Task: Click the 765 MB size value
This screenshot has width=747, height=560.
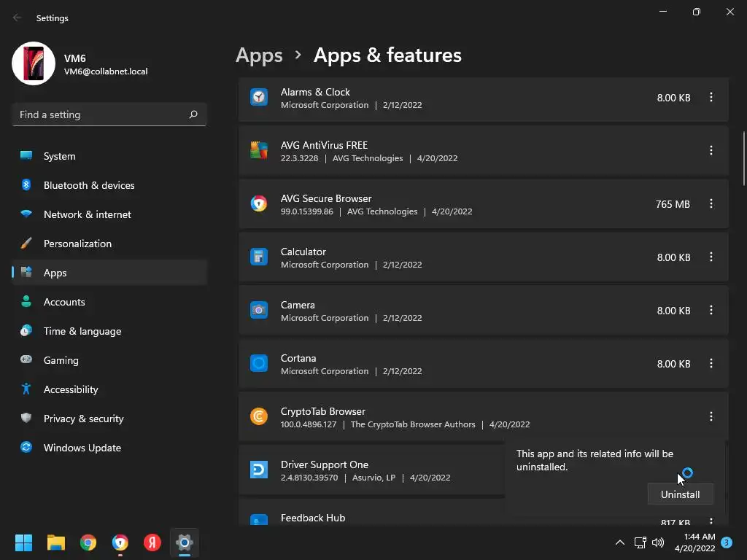Action: (x=673, y=204)
